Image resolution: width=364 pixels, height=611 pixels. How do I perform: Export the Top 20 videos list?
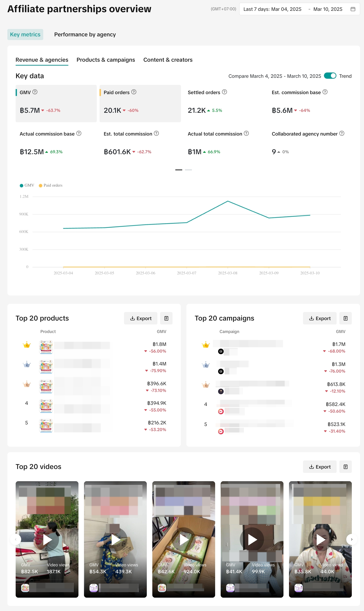click(x=319, y=466)
